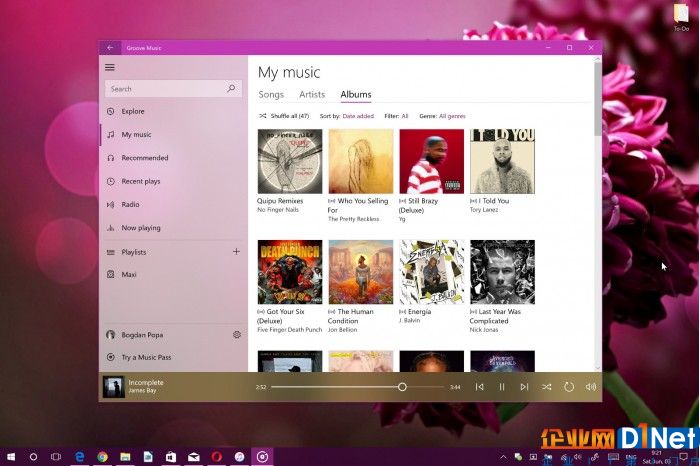Select the Albums tab
The width and height of the screenshot is (700, 466).
[356, 95]
